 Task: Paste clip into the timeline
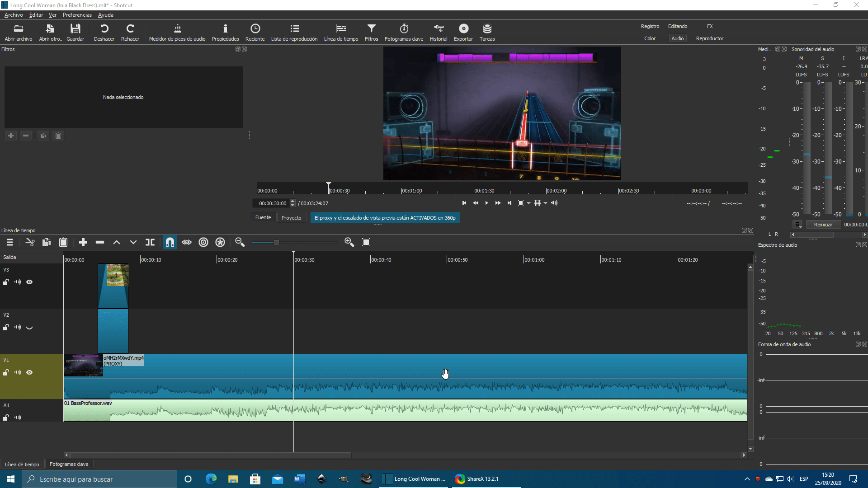[x=63, y=242]
